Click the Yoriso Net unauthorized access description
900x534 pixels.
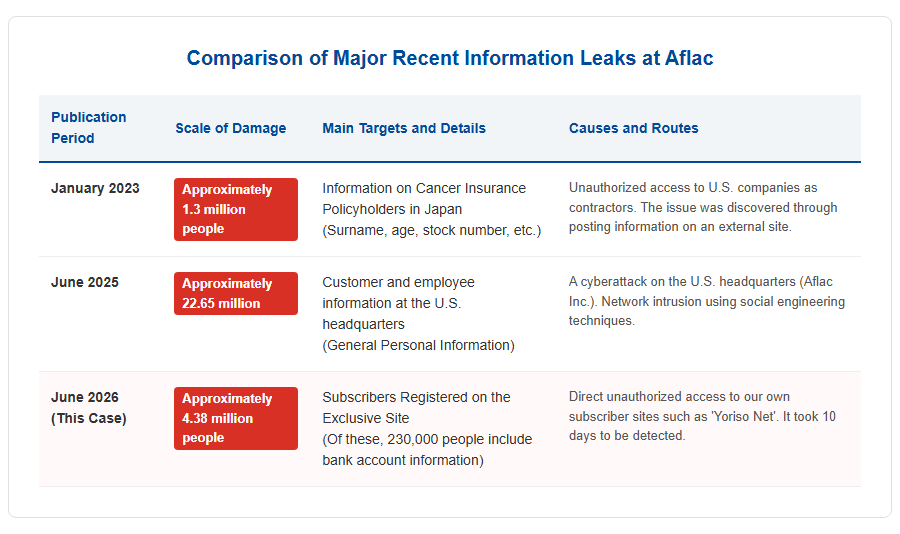click(702, 416)
